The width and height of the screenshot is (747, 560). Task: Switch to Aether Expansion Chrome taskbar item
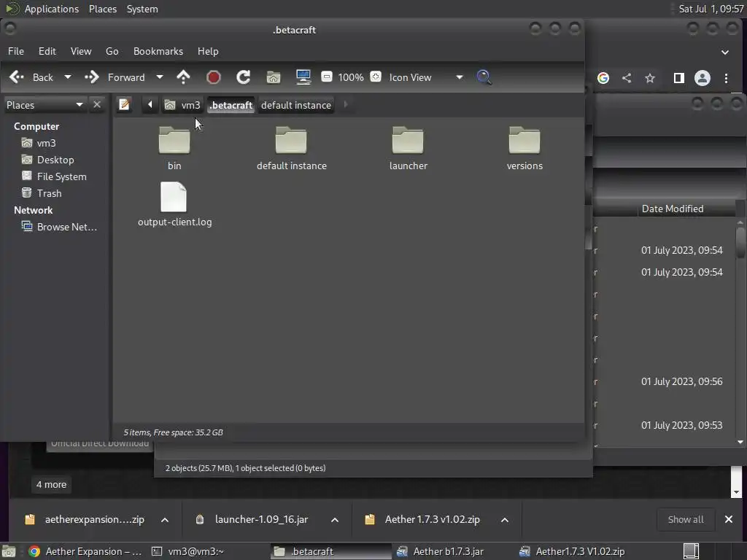[85, 551]
